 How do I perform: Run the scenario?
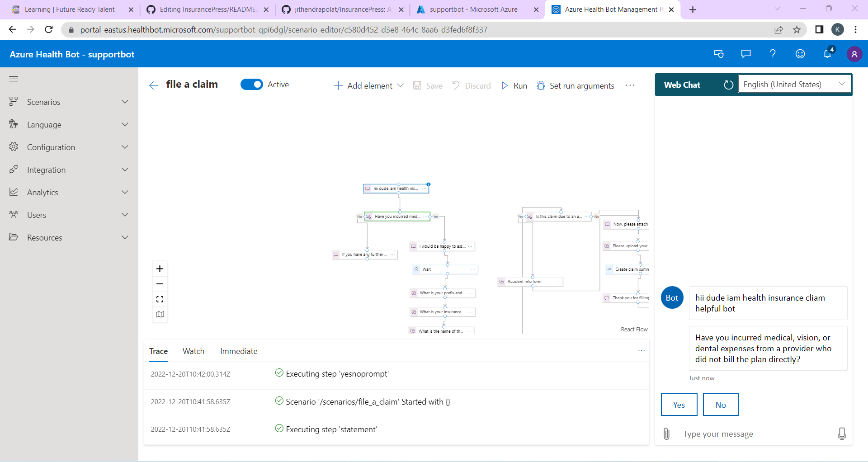click(x=514, y=86)
